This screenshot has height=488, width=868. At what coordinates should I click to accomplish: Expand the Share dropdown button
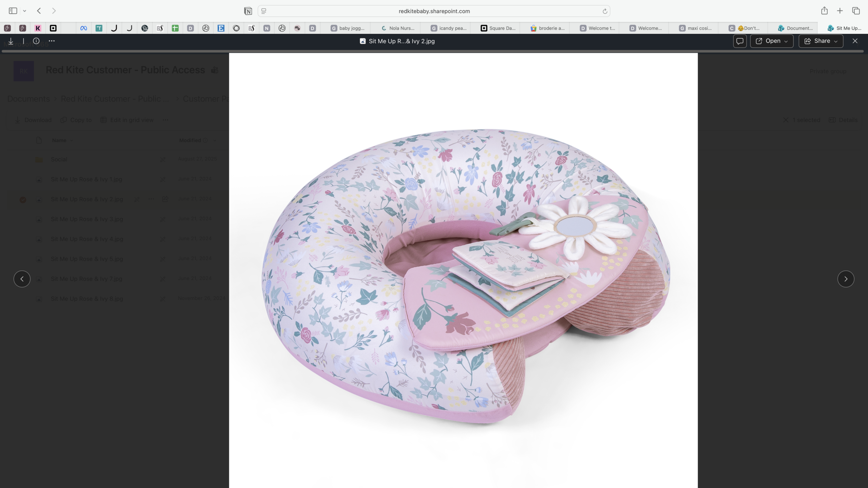[x=821, y=41]
